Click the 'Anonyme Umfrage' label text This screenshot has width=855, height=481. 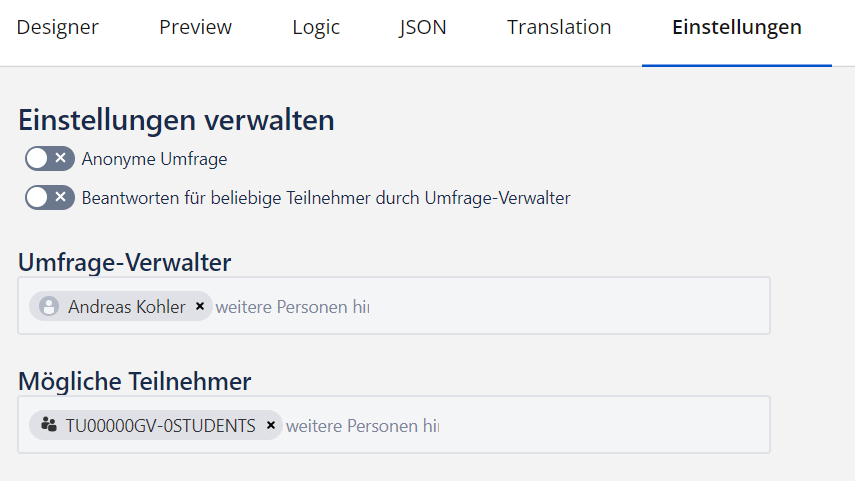tap(154, 158)
